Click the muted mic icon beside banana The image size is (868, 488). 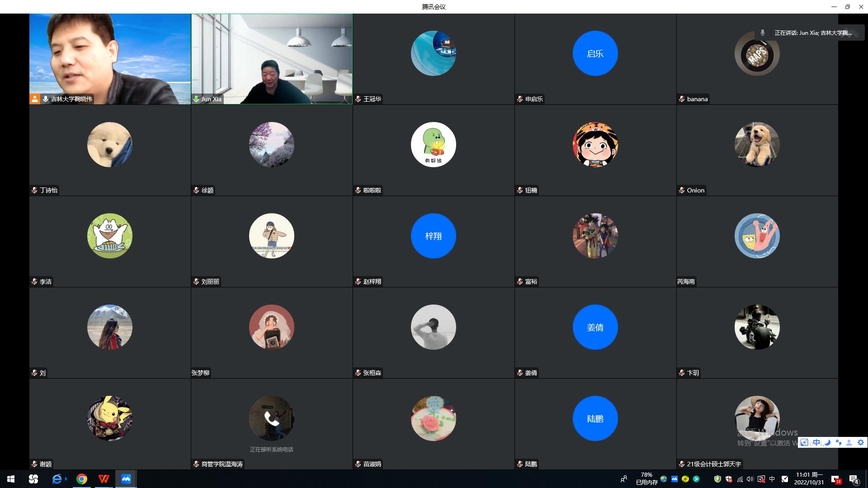point(682,99)
